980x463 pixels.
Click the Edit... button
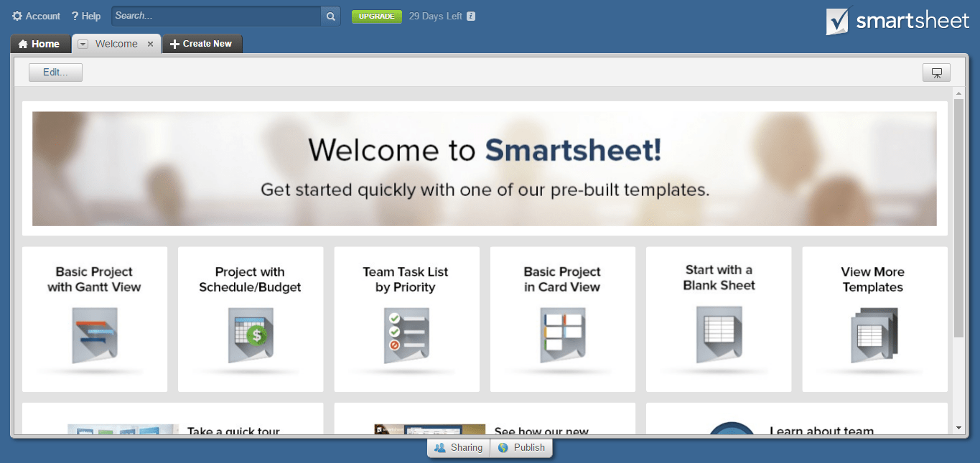click(x=55, y=73)
